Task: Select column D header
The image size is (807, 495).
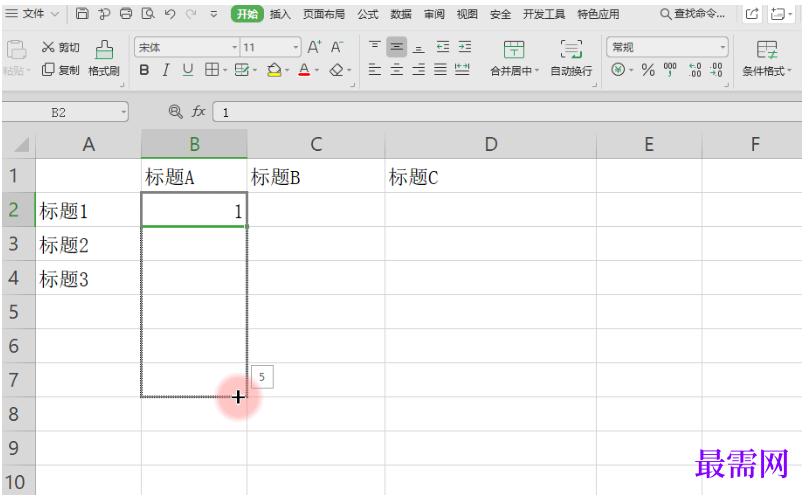Action: (490, 144)
